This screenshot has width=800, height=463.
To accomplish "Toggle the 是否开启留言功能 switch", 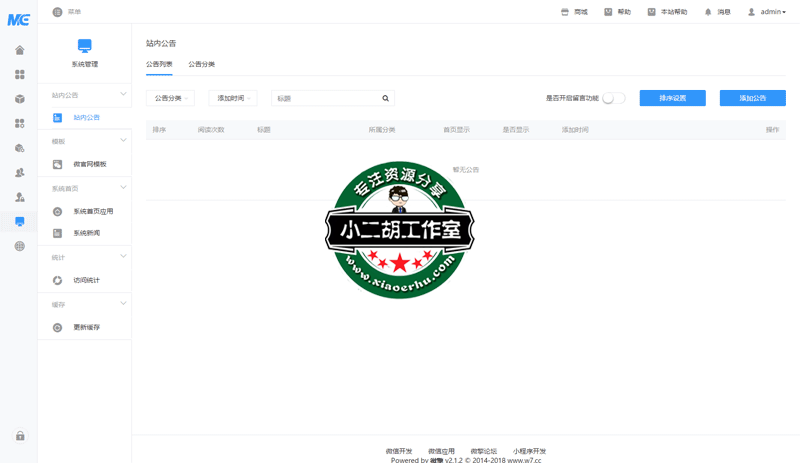I will click(x=614, y=98).
